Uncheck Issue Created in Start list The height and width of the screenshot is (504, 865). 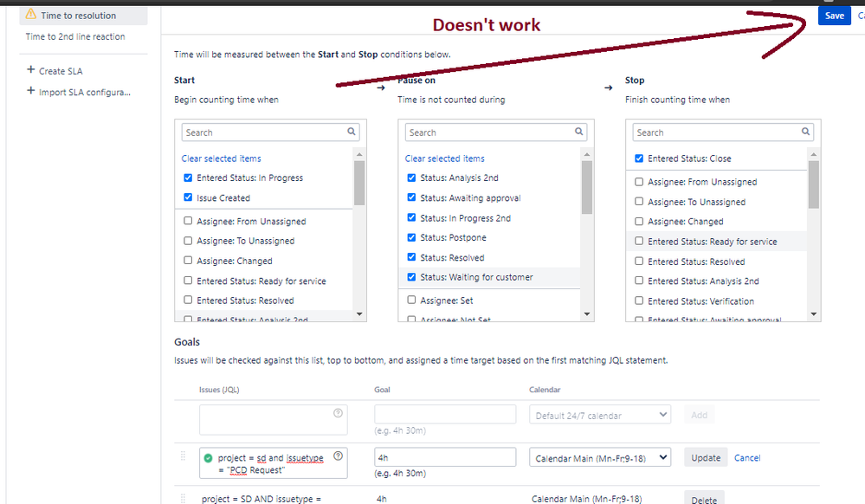click(188, 197)
